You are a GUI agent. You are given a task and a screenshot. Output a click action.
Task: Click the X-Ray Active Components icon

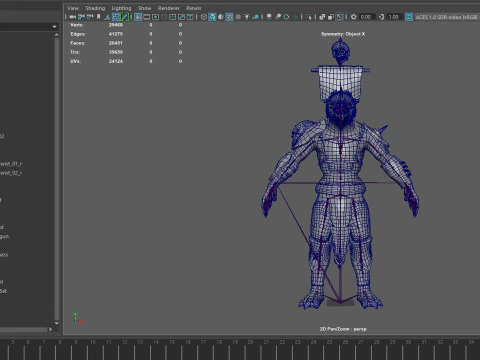[331, 17]
